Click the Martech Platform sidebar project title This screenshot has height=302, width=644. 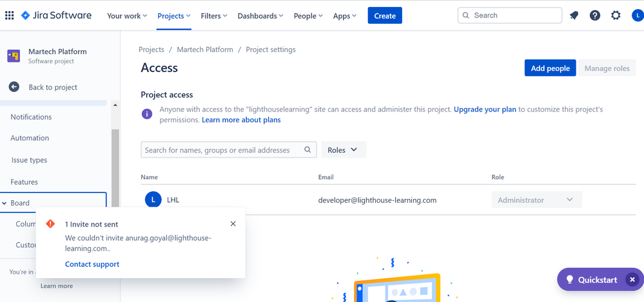(57, 52)
